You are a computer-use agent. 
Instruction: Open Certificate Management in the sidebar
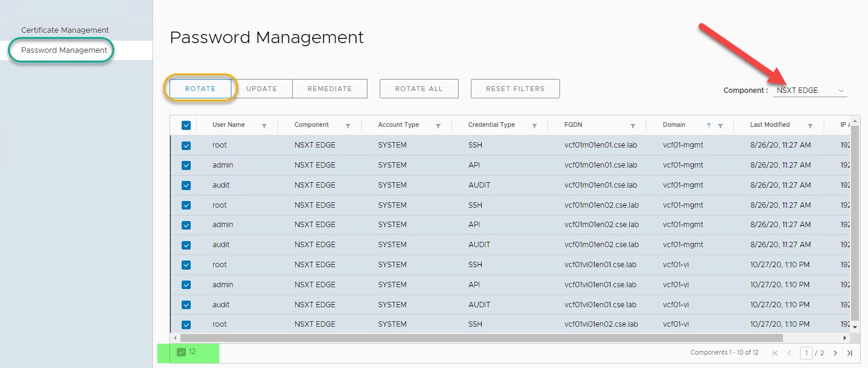tap(65, 30)
